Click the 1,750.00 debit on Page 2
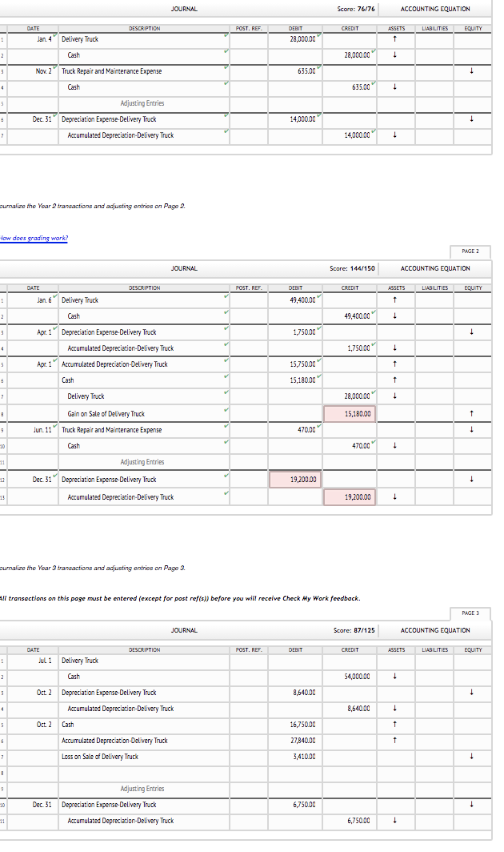Screen dimensions: 504x852 click(295, 332)
